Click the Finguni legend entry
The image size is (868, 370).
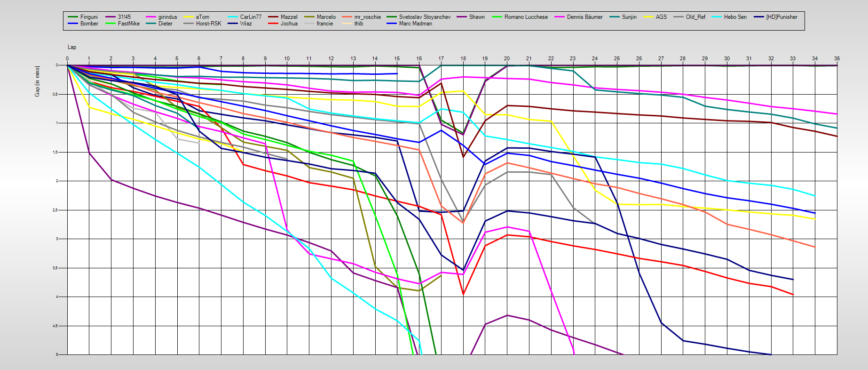pos(89,17)
